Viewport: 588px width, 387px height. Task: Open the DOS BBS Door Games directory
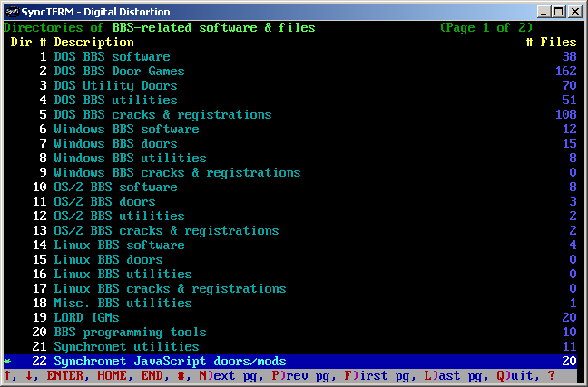pos(119,72)
